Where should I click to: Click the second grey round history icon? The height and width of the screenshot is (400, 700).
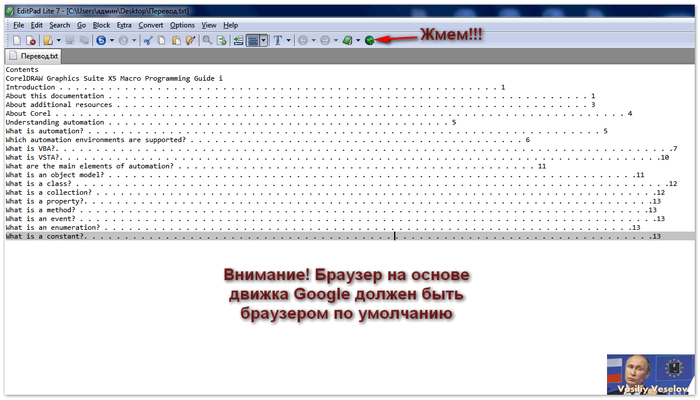click(x=325, y=41)
